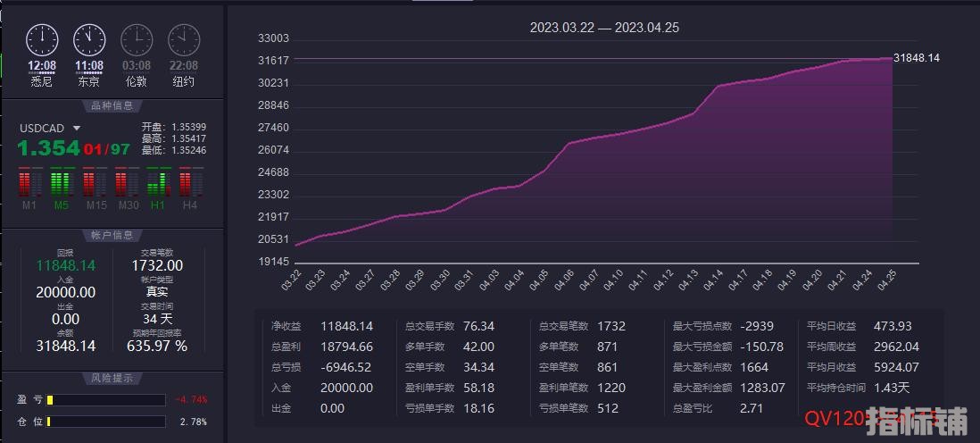Click the chart date range title
This screenshot has width=980, height=443.
coord(604,28)
